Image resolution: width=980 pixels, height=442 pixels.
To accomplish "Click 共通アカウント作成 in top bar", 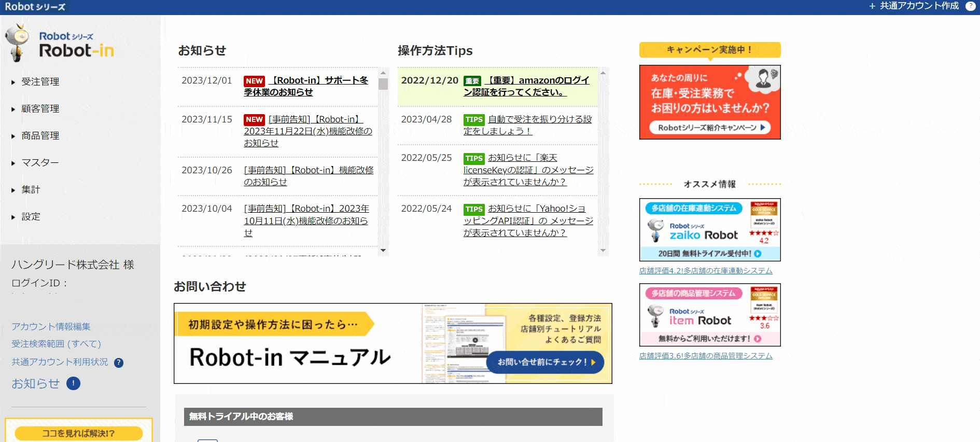I will pyautogui.click(x=914, y=6).
